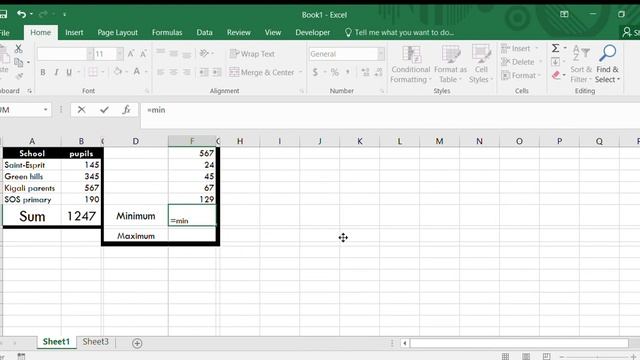Switch to Normal view icon in status bar
Viewport: 640px width, 360px height.
tap(505, 356)
